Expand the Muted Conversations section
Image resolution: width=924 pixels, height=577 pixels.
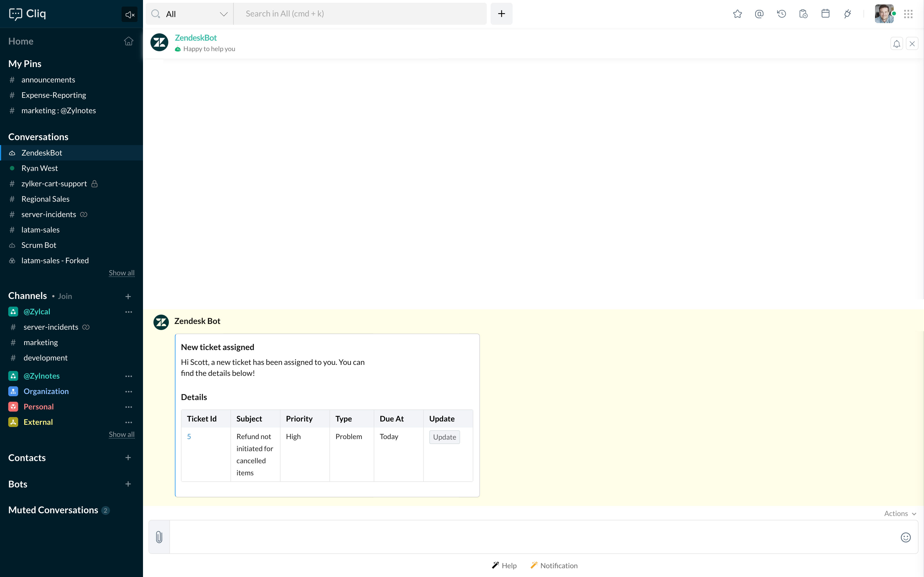coord(53,510)
